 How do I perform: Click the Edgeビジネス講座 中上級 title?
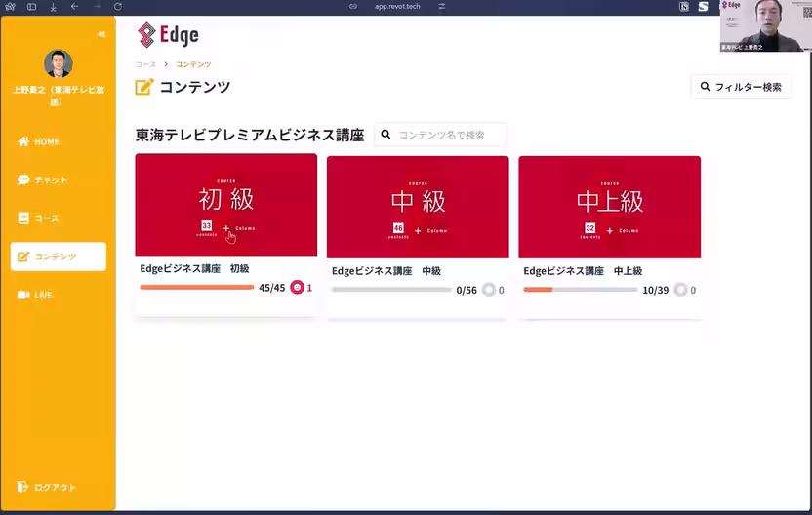pyautogui.click(x=583, y=271)
